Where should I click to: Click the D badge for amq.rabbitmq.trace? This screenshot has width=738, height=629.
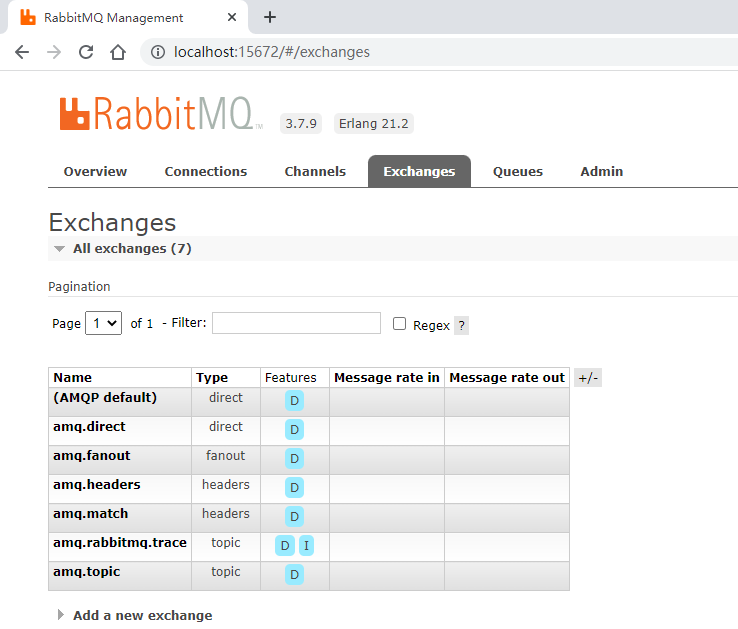[x=285, y=546]
